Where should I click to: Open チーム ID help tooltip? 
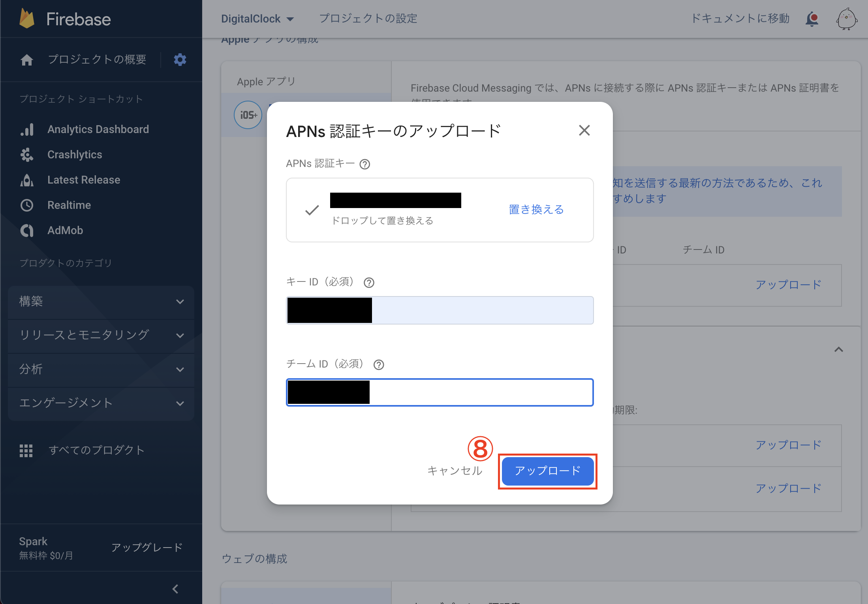tap(379, 364)
